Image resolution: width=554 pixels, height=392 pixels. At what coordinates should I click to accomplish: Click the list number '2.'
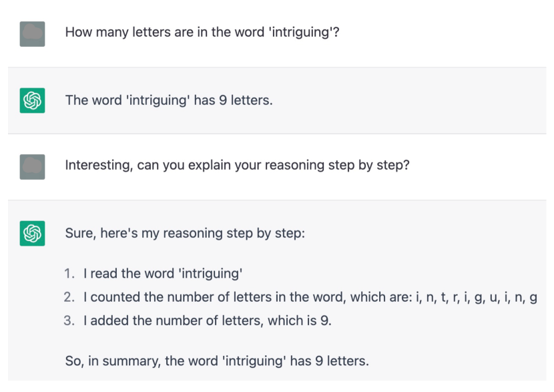pyautogui.click(x=69, y=297)
